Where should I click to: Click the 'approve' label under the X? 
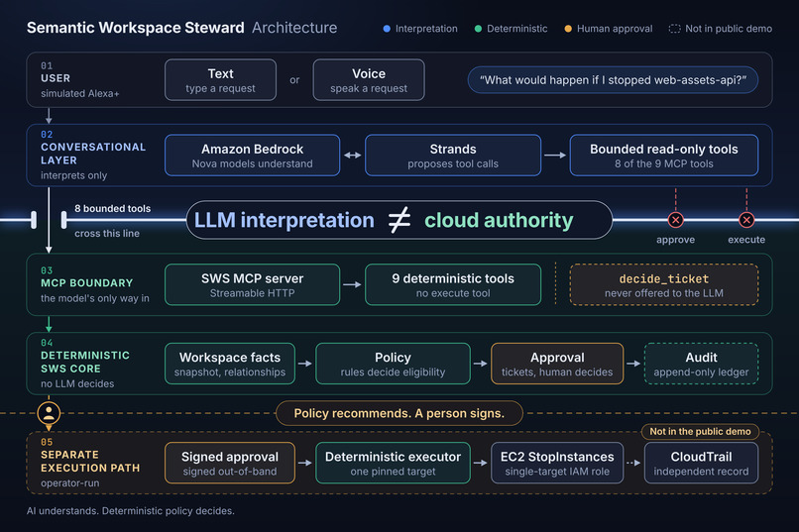pos(676,240)
